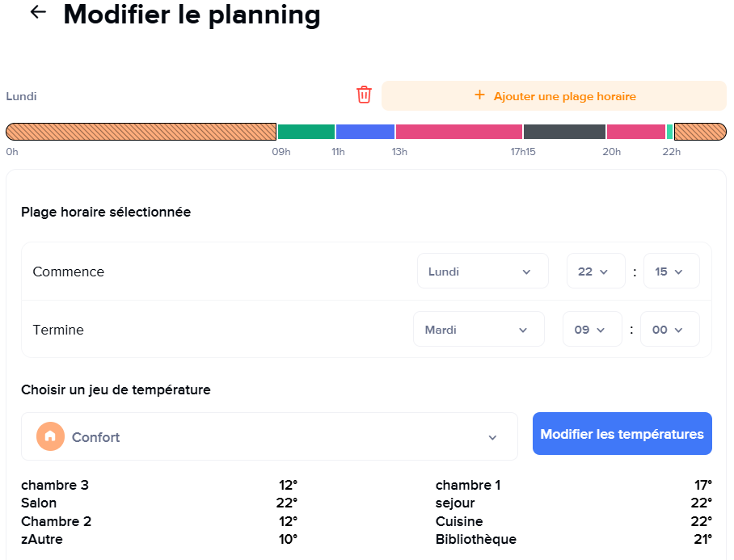Open the end minutes 00 dropdown

[x=669, y=330]
